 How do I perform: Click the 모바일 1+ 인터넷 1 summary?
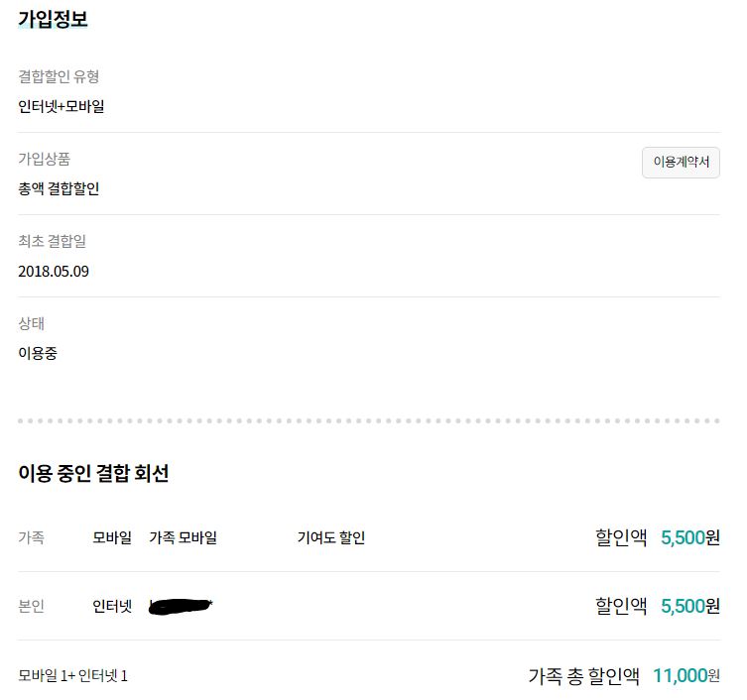[73, 676]
